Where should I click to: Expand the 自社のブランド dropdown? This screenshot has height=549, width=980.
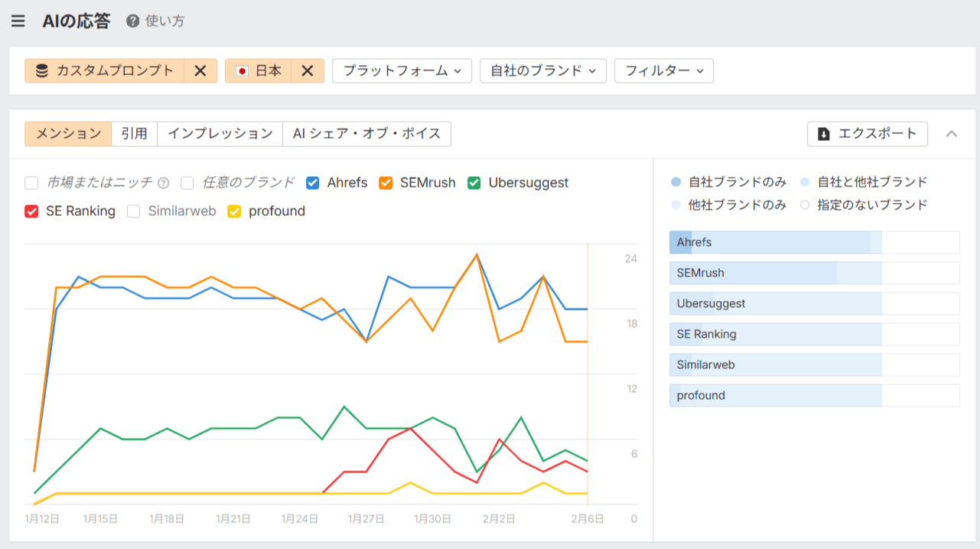pyautogui.click(x=542, y=71)
